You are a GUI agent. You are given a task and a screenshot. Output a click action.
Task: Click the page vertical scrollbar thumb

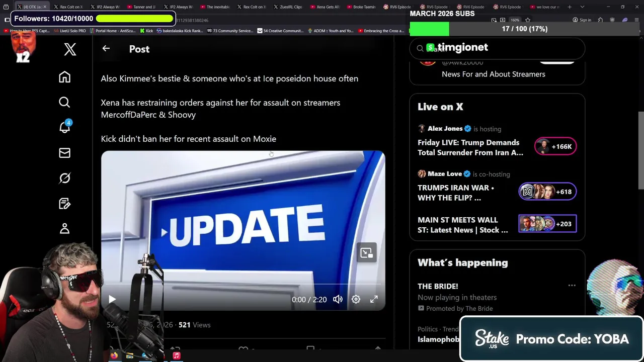tap(641, 150)
